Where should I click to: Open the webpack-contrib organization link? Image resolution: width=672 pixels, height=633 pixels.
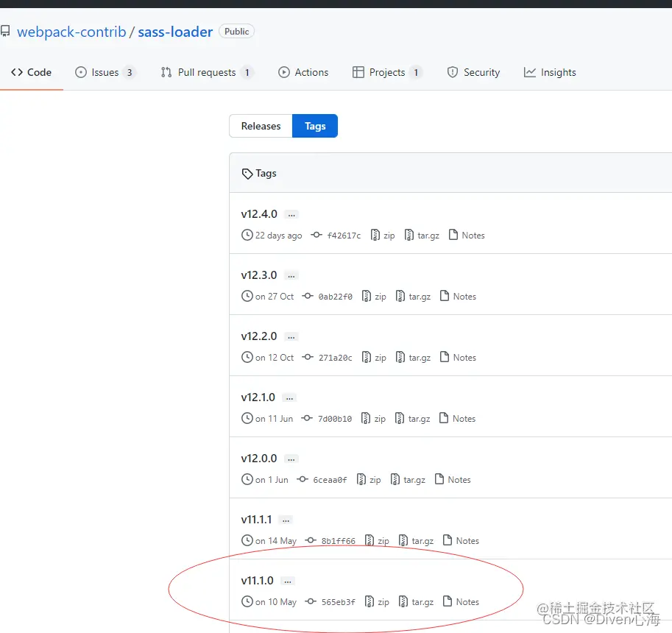(x=71, y=32)
